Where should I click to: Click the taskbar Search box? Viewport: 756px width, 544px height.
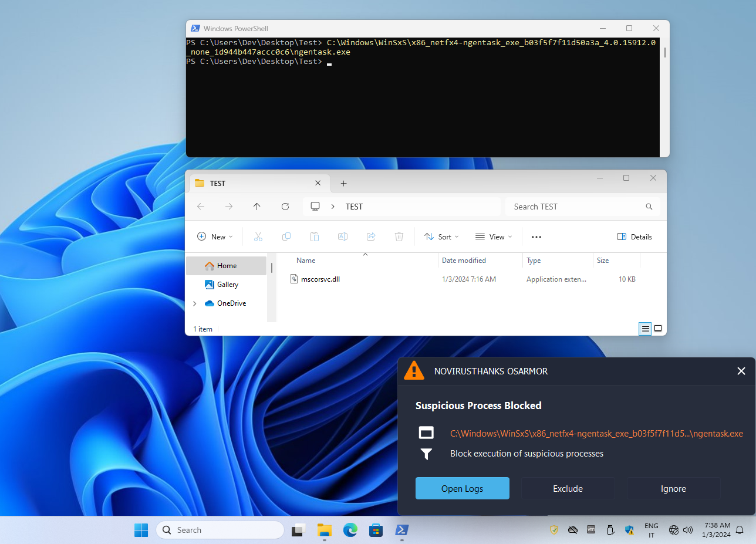220,530
